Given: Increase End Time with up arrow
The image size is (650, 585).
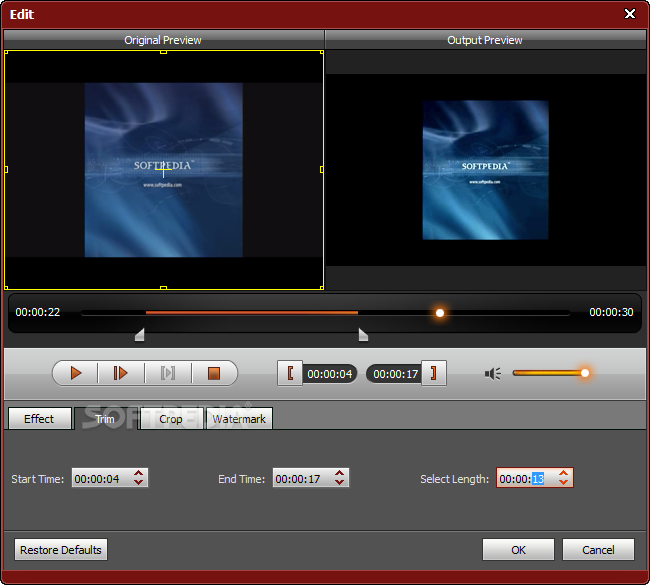Looking at the screenshot, I should [x=340, y=473].
